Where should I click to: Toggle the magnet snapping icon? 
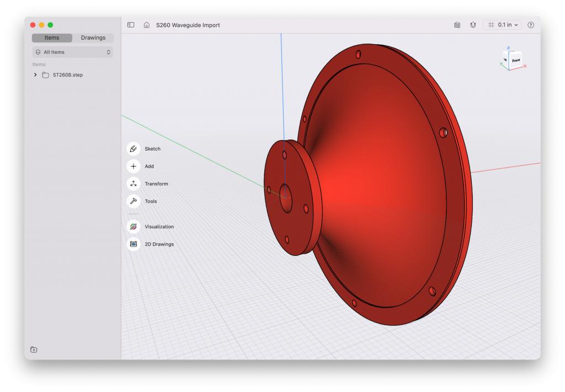[473, 25]
